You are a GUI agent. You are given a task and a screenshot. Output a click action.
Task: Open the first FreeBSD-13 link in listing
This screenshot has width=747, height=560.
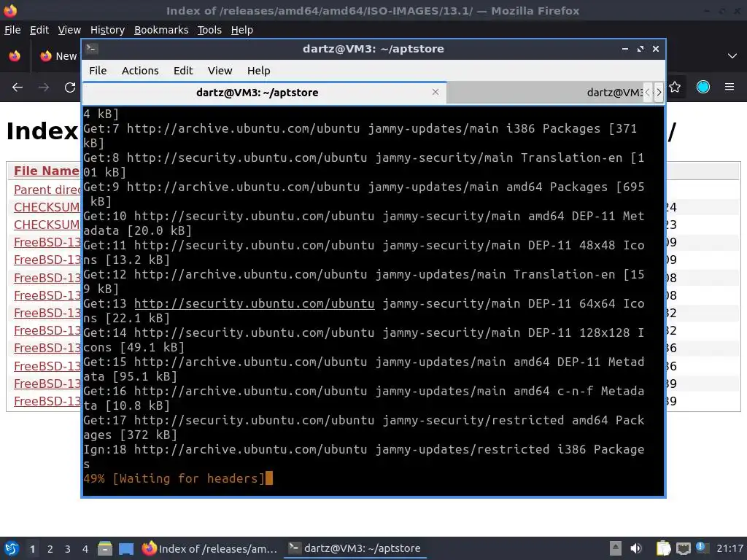coord(47,242)
